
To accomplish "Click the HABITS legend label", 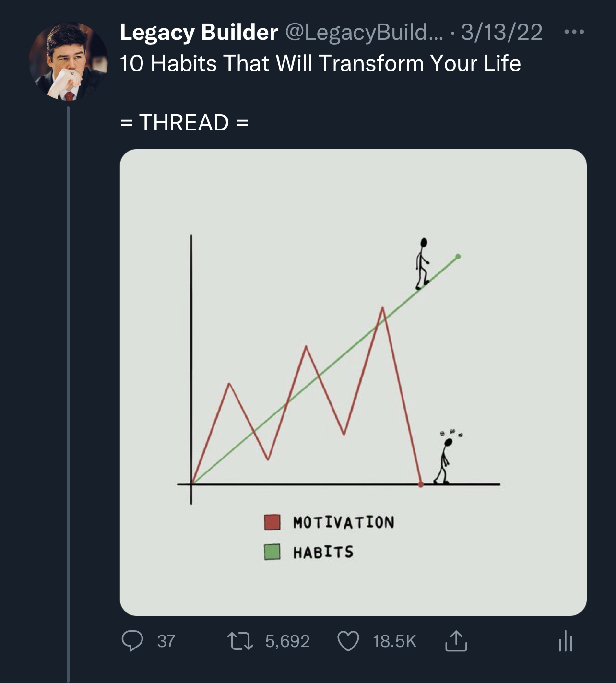I will click(x=323, y=552).
